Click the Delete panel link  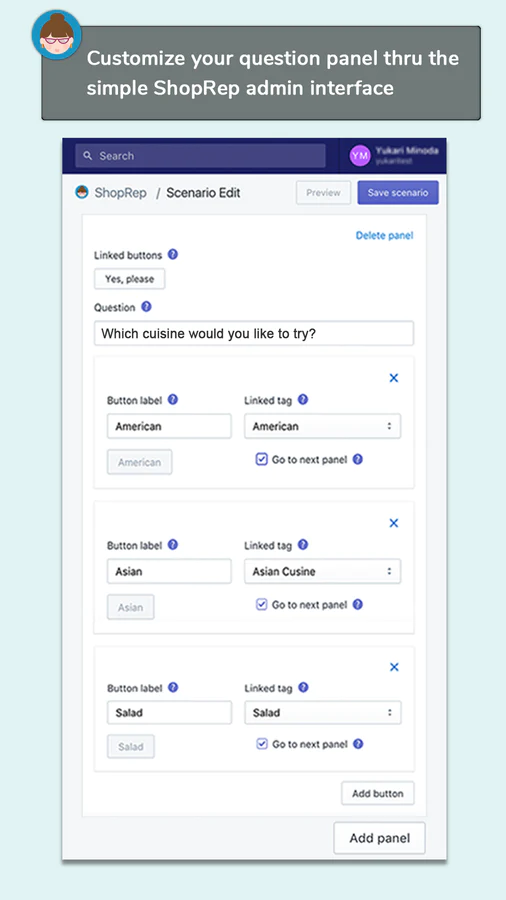point(384,235)
